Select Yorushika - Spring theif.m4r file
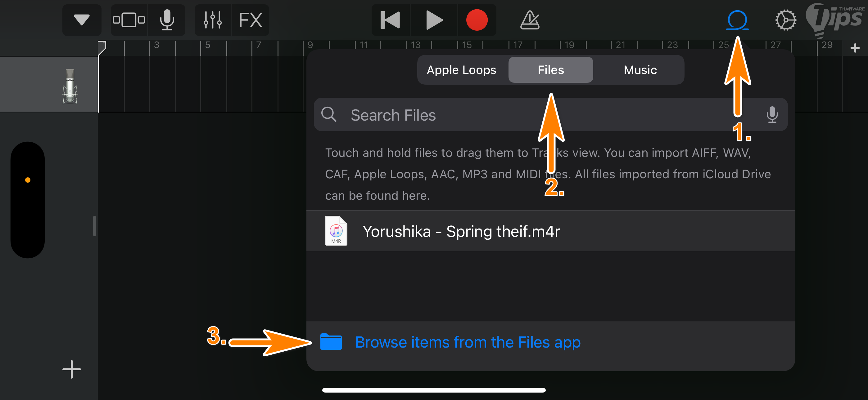 click(x=460, y=231)
